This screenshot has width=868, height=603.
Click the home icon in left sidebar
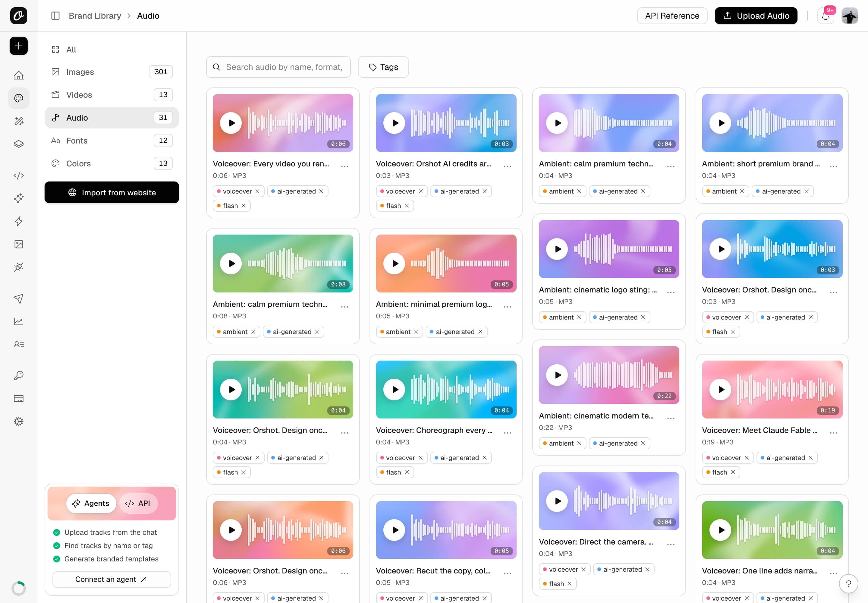tap(18, 75)
